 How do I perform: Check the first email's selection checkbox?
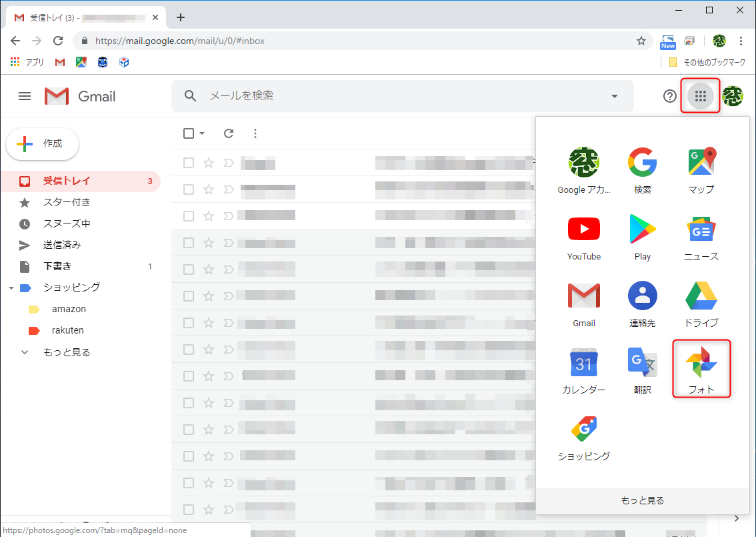coord(188,162)
